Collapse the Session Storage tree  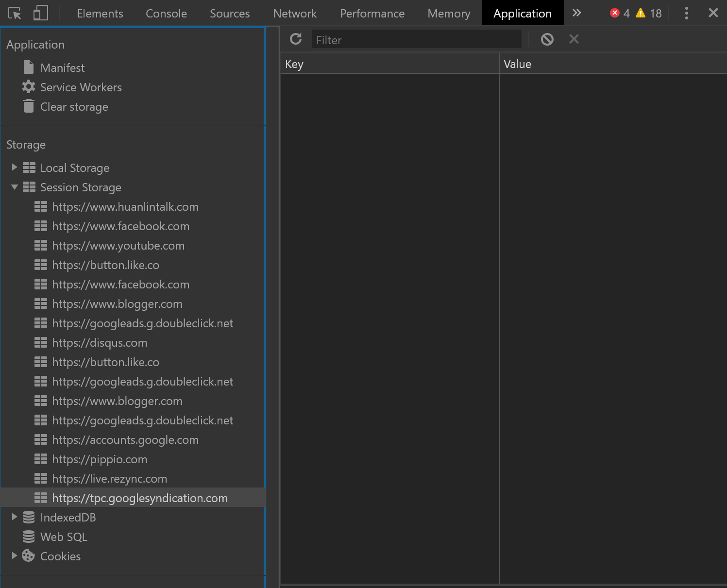14,187
